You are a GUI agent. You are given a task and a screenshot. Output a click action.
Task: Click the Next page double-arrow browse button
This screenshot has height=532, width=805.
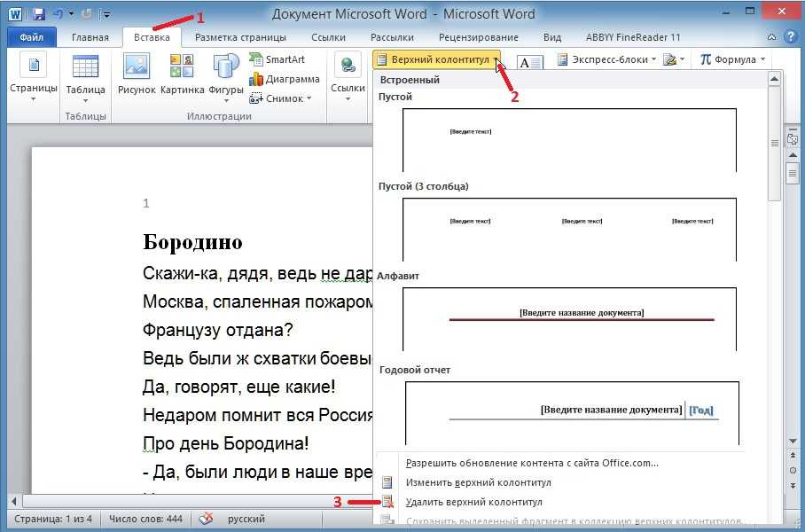point(793,486)
